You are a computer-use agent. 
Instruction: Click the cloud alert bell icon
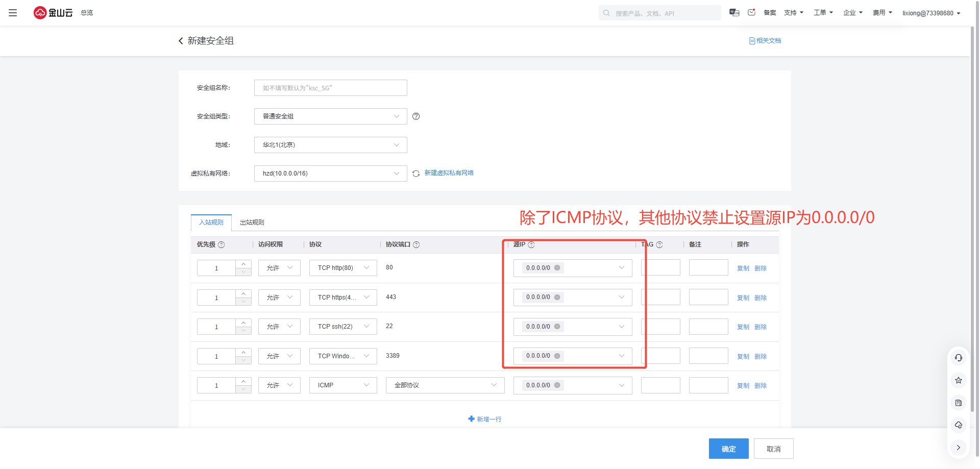[x=958, y=425]
